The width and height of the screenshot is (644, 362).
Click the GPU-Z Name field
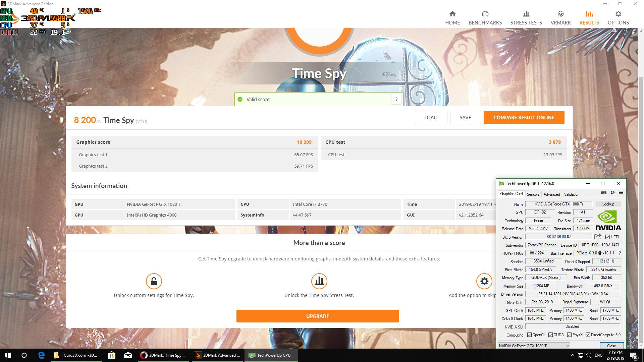point(558,204)
